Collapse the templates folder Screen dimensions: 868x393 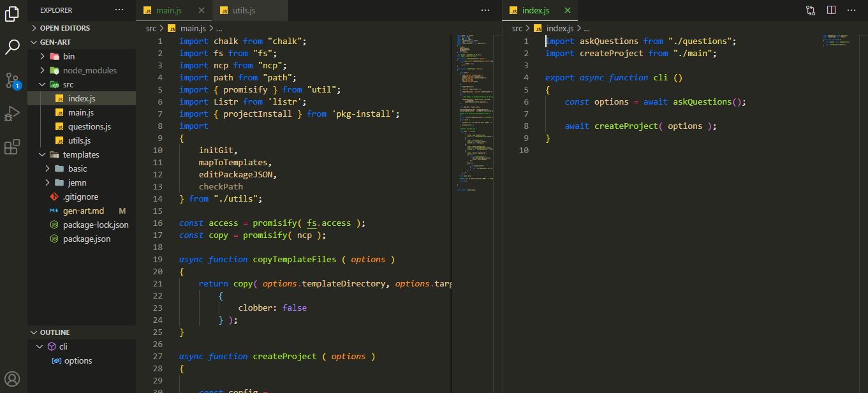80,154
